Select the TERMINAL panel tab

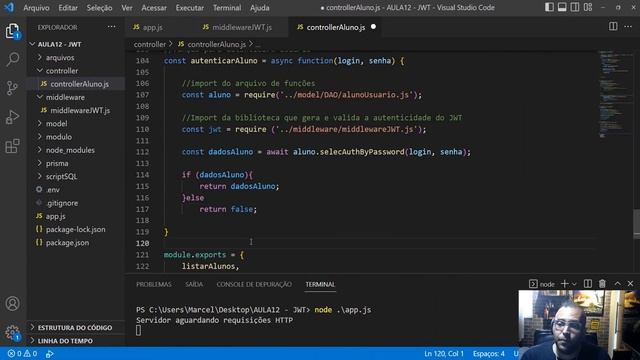pyautogui.click(x=320, y=284)
